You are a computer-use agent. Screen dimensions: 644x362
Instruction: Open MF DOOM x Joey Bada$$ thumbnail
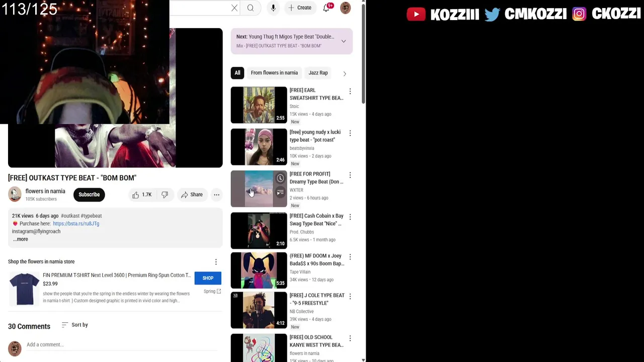click(x=259, y=270)
